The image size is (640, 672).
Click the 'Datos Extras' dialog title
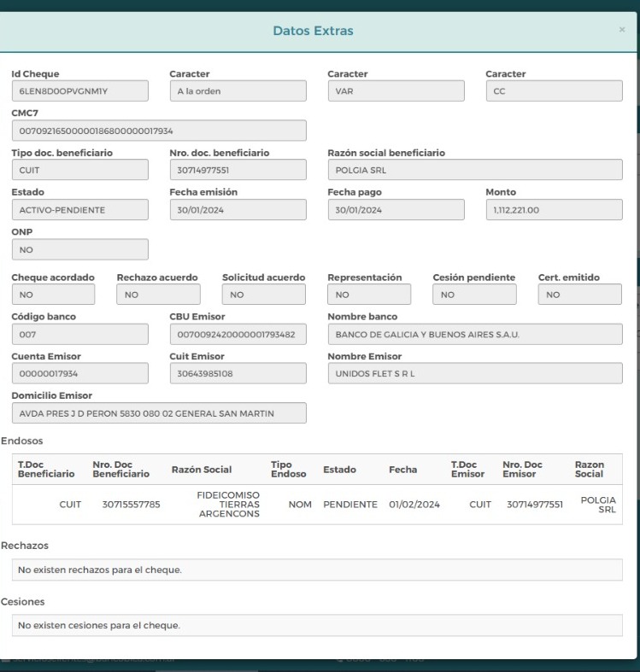[313, 31]
